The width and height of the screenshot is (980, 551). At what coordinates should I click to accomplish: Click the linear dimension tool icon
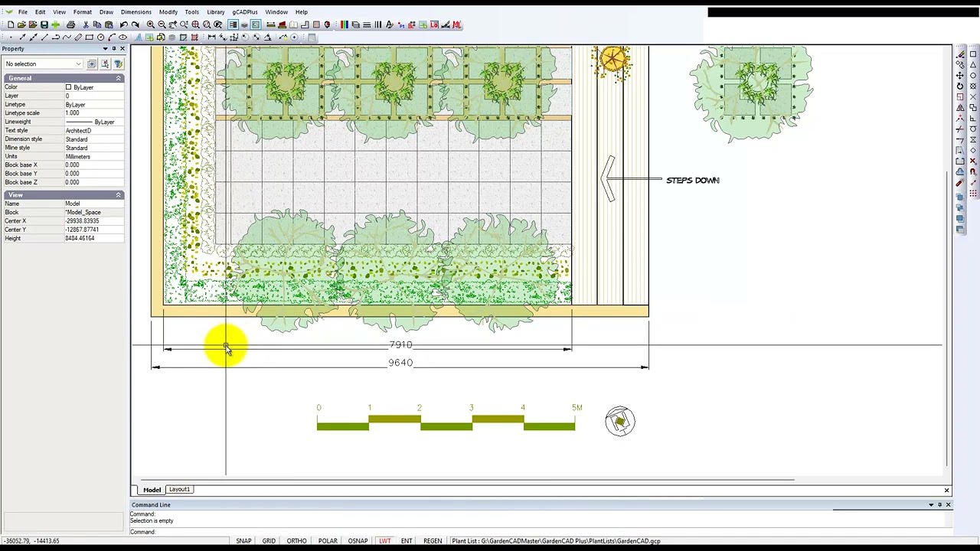click(x=211, y=37)
